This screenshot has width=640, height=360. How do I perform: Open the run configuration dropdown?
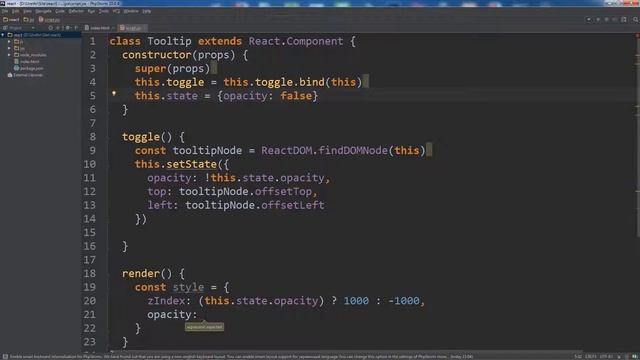[589, 19]
